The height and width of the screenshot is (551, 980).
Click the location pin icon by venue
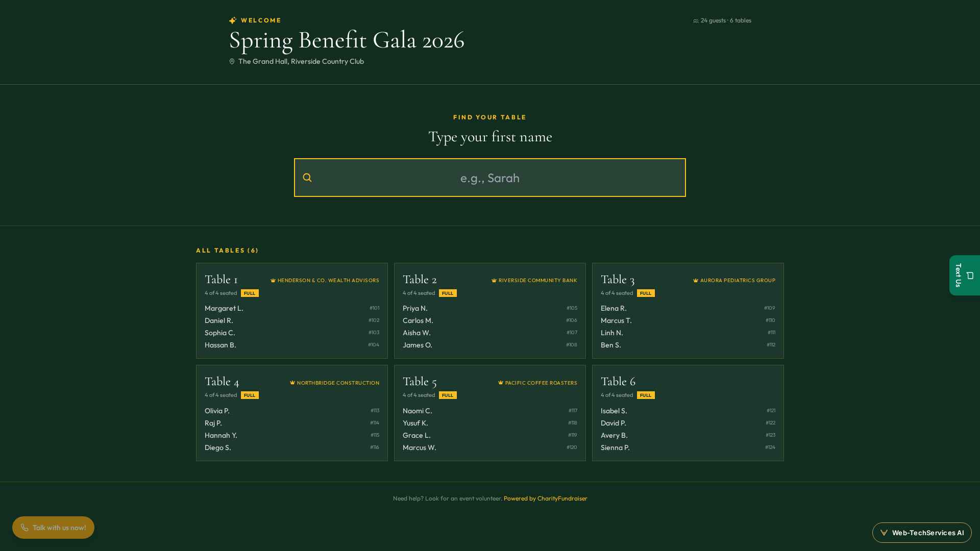232,61
